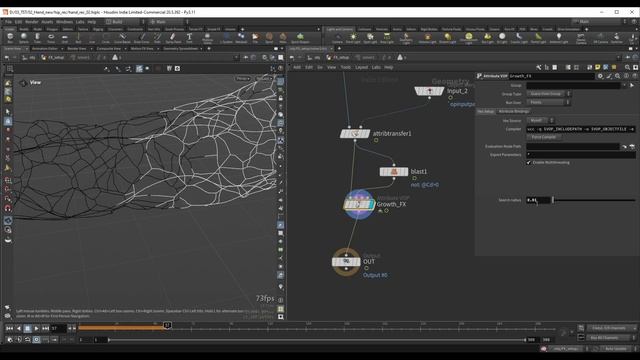Screen dimensions: 640x360
Task: Click the Search radius slider handle
Action: pyautogui.click(x=553, y=200)
